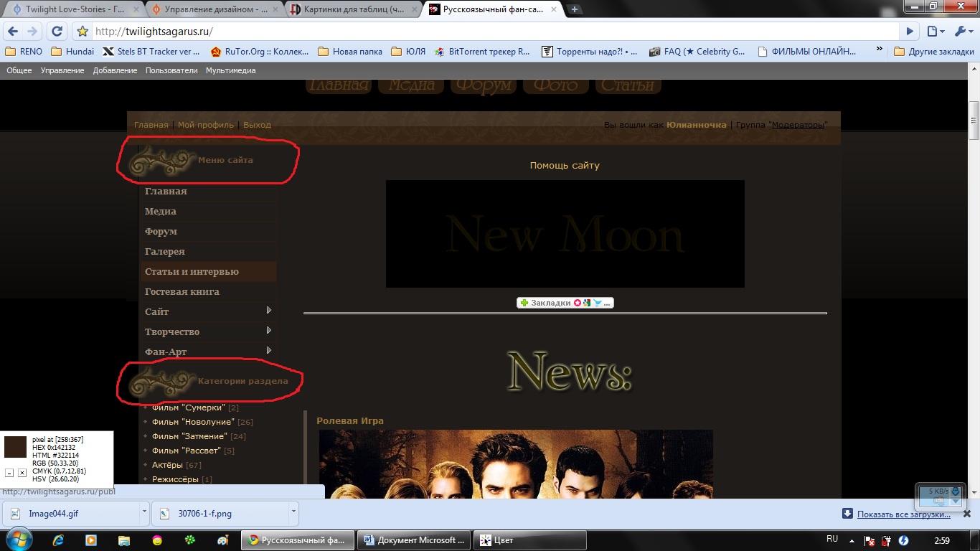Open the RENO bookmarks folder
Viewport: 980px width, 551px height.
(24, 52)
